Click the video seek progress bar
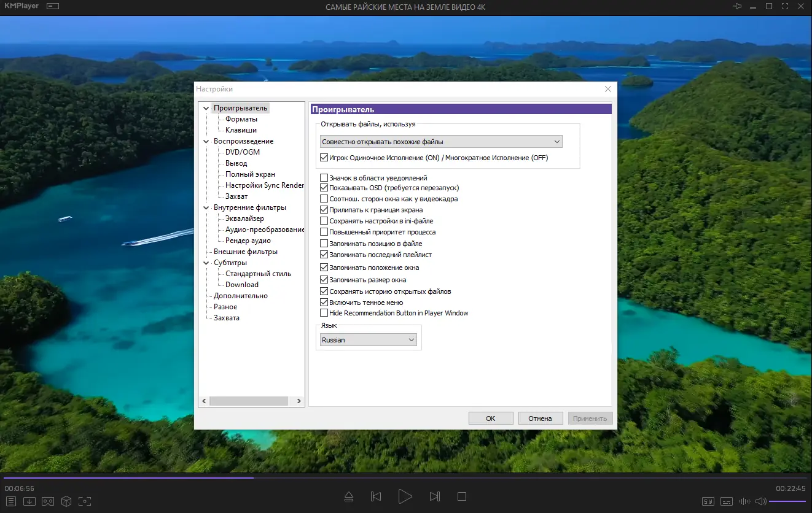Screen dimensions: 812x513 tap(405, 477)
